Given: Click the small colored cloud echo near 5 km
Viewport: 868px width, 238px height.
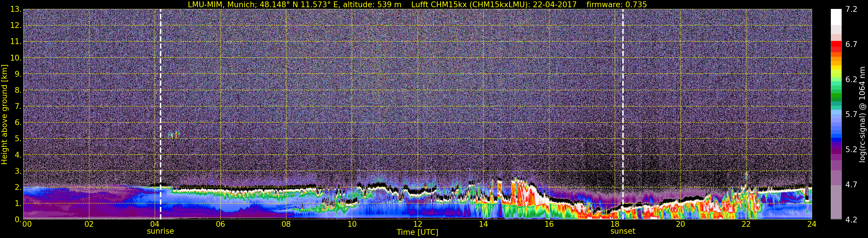Looking at the screenshot, I should click(x=174, y=135).
